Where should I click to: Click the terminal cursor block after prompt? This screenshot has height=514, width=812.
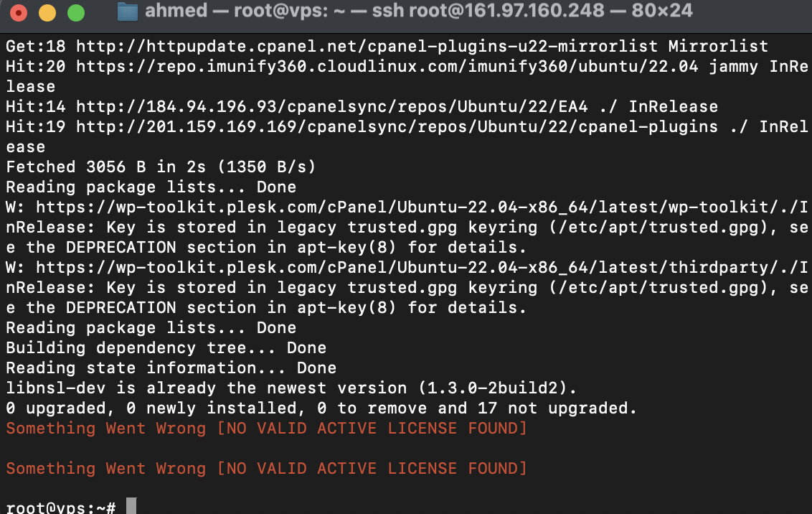[x=131, y=506]
